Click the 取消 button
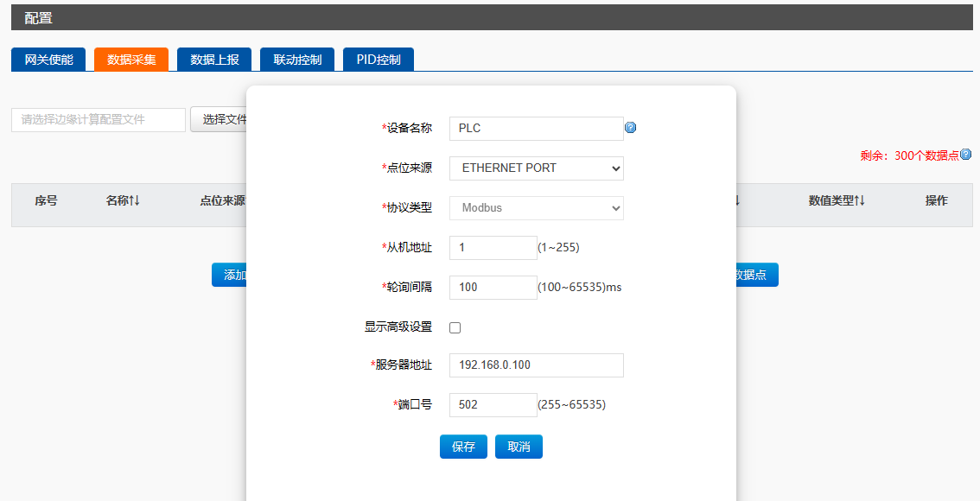 coord(519,447)
